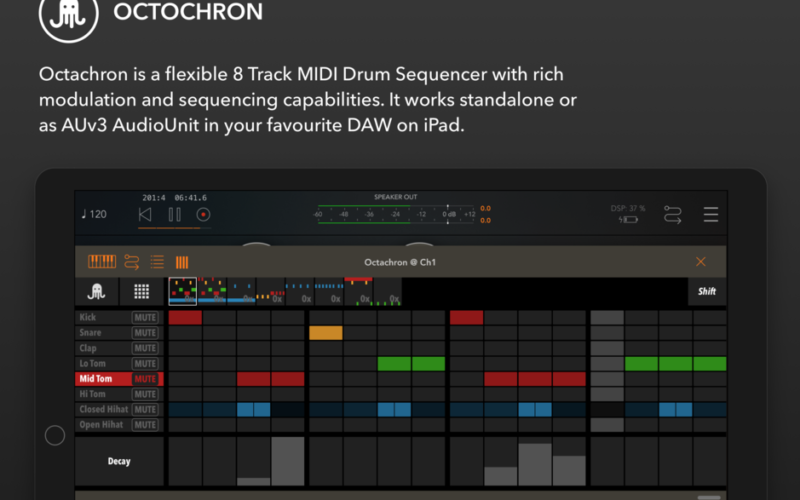Mute the Kick track
The height and width of the screenshot is (500, 800).
click(145, 317)
